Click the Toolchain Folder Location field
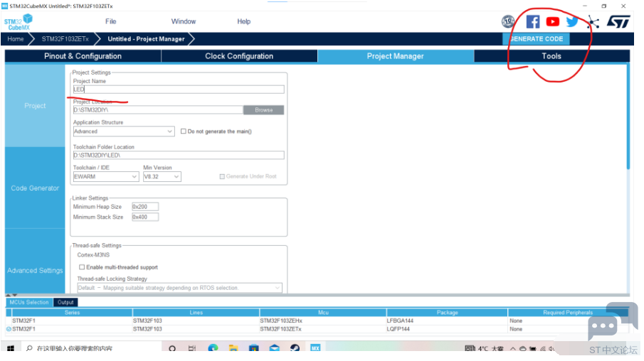The height and width of the screenshot is (361, 644). coord(179,155)
